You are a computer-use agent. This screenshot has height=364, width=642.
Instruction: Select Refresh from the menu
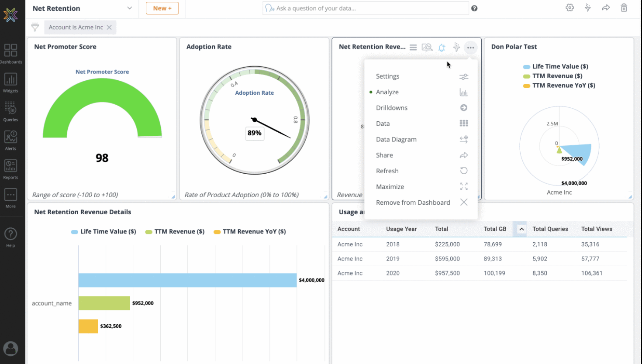(x=421, y=171)
